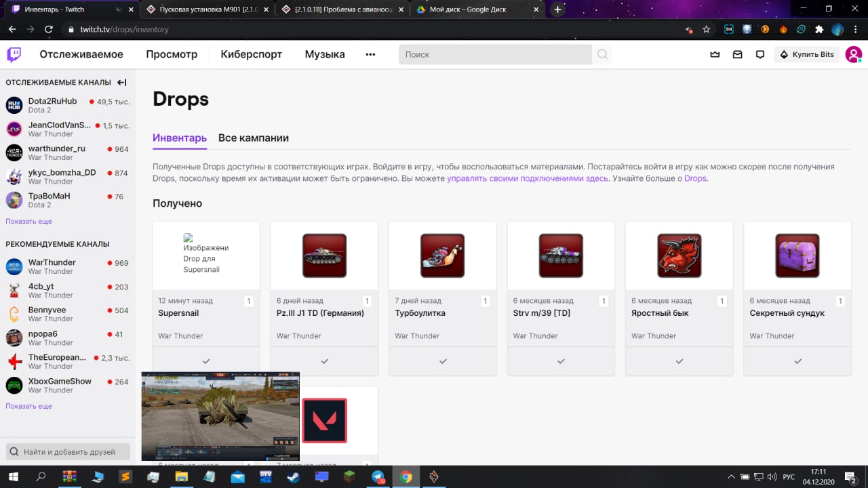The width and height of the screenshot is (868, 488).
Task: Open Просмотр in the top nav
Action: coord(172,54)
